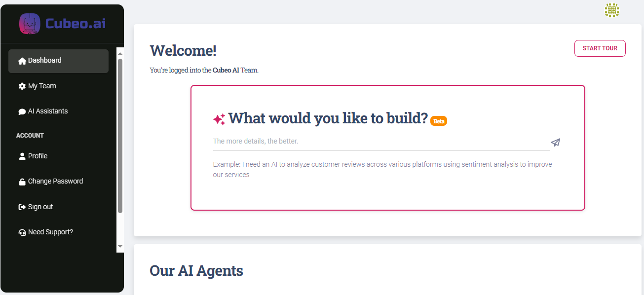Click the Sign out arrow icon
The height and width of the screenshot is (295, 644).
click(x=22, y=207)
